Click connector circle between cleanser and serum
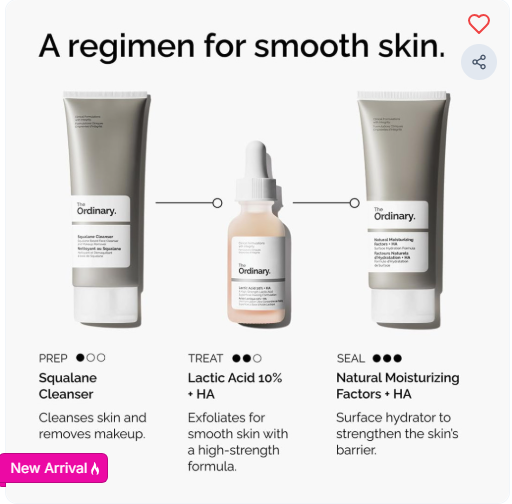This screenshot has height=504, width=512. [x=217, y=203]
